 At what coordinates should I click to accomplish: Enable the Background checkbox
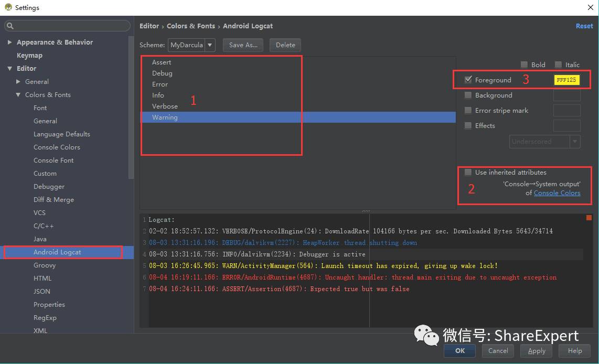tap(468, 95)
